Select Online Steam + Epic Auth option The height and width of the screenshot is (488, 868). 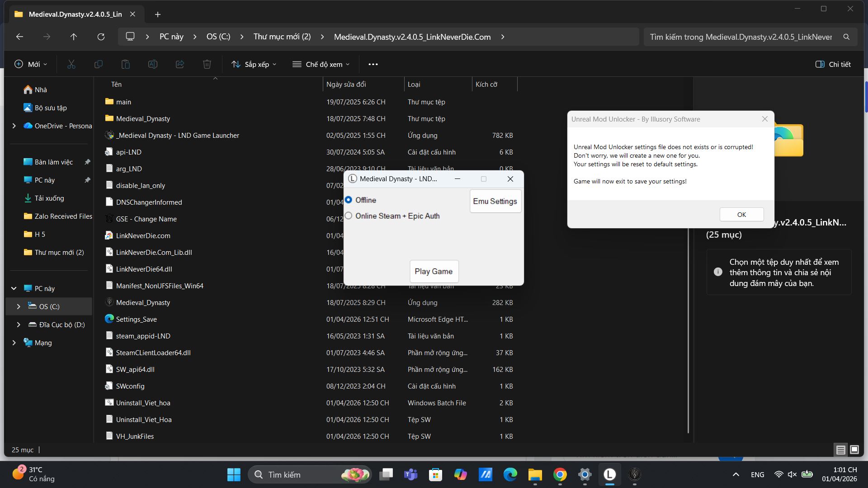(349, 216)
